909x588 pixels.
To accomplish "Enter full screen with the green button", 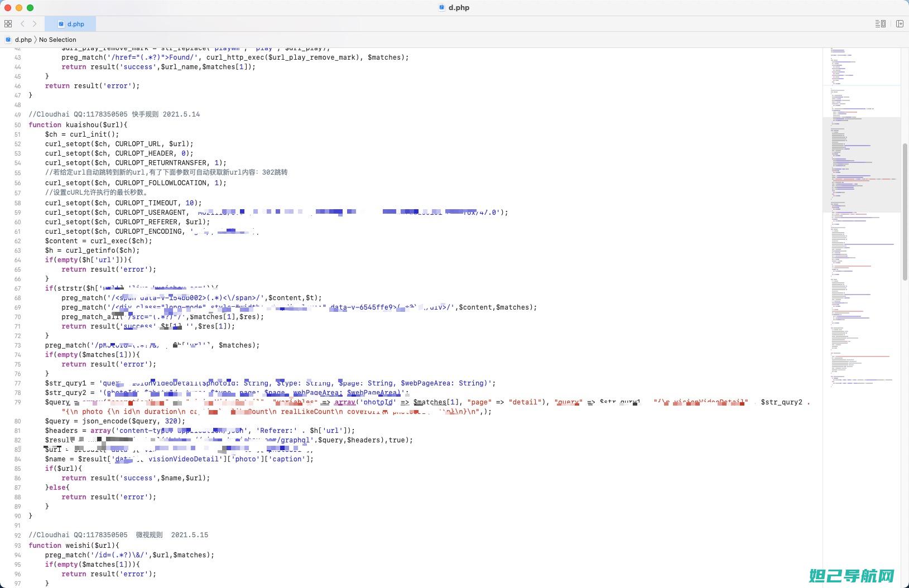I will point(30,8).
